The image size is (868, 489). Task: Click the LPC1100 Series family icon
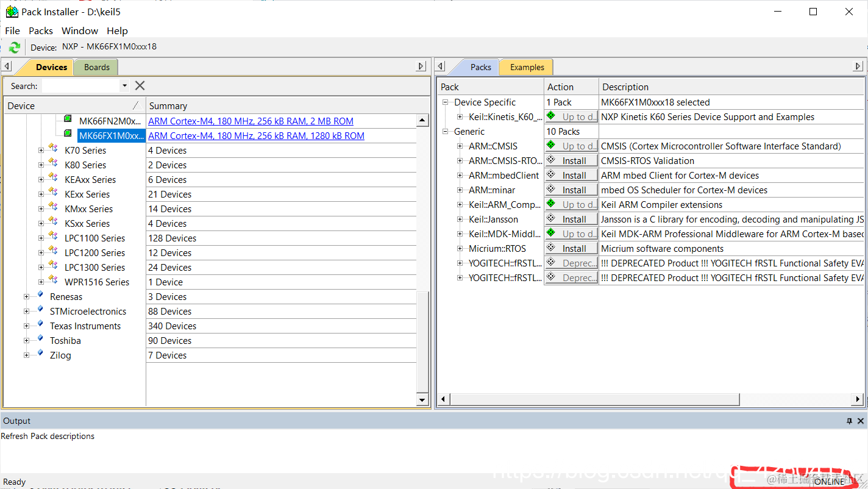(53, 236)
